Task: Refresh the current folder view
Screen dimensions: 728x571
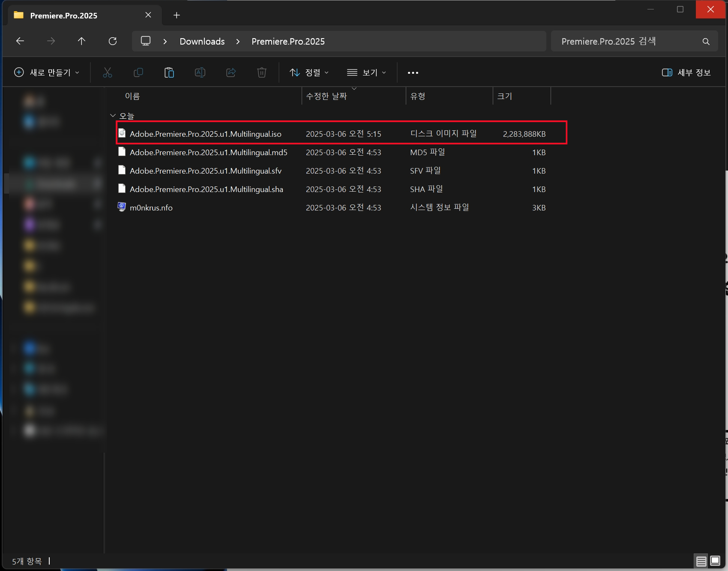Action: coord(113,41)
